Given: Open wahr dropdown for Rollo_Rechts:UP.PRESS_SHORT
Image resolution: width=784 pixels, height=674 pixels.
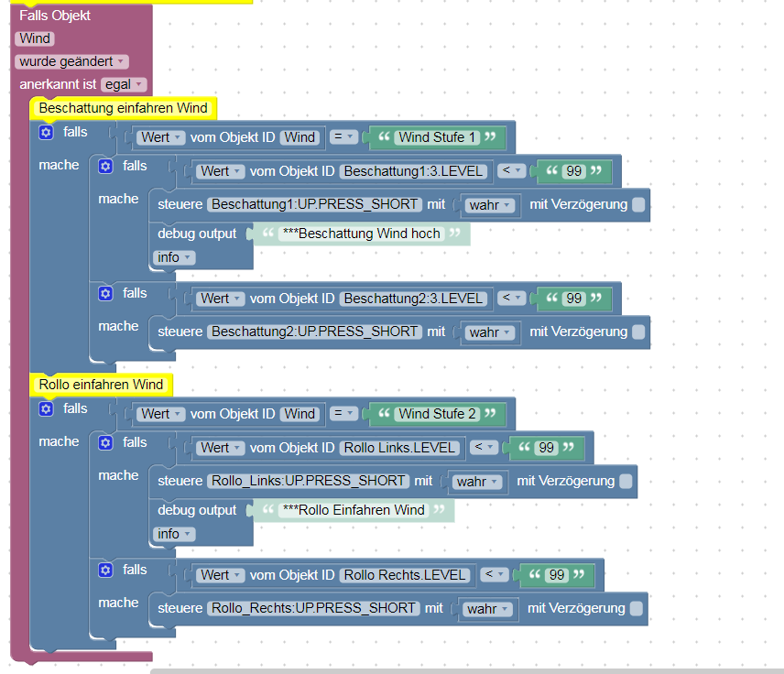Looking at the screenshot, I should (x=487, y=610).
